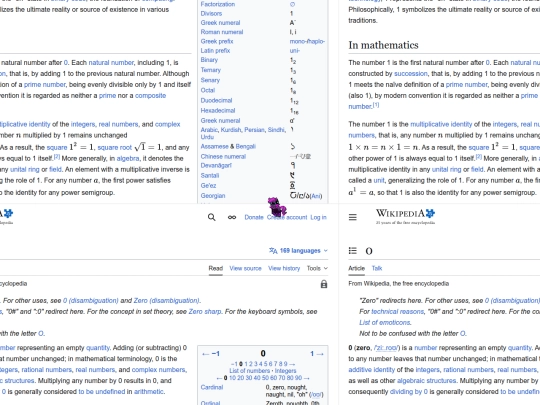Switch to the View history tab
This screenshot has width=540, height=405.
point(284,268)
